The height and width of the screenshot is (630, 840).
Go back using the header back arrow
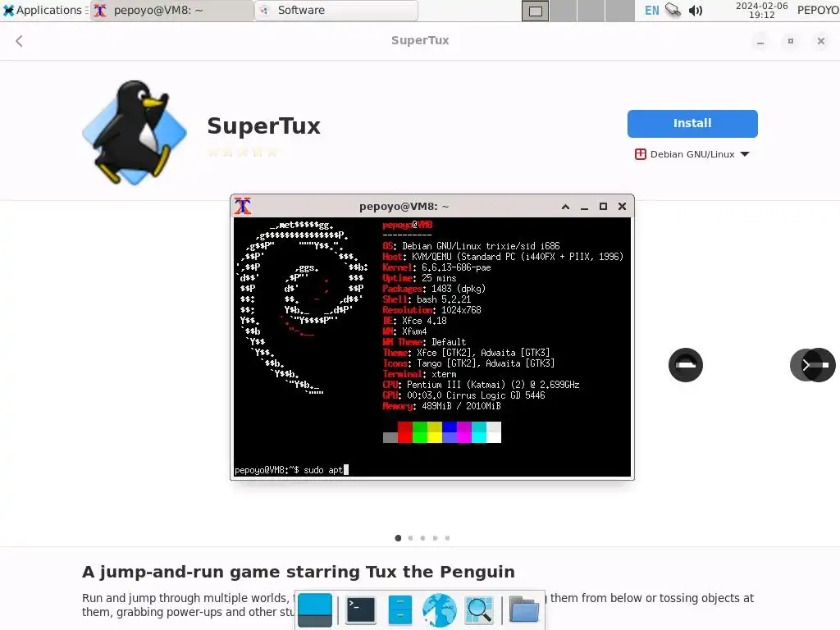point(20,41)
